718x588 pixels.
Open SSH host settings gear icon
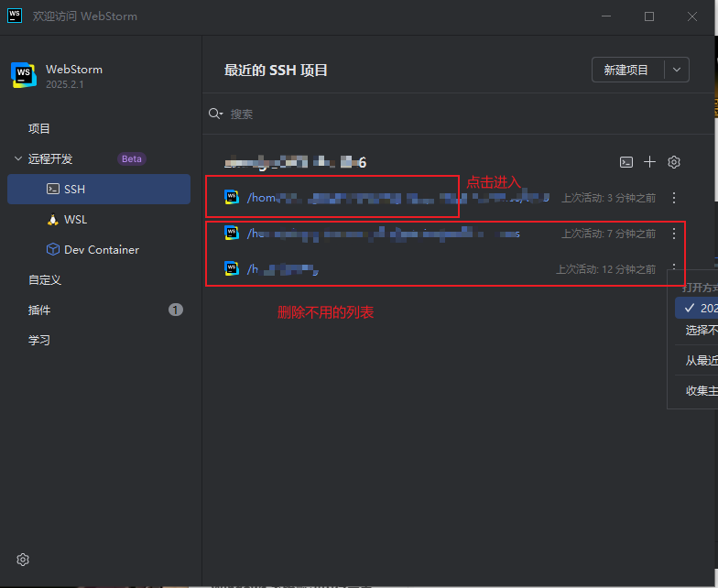point(674,162)
